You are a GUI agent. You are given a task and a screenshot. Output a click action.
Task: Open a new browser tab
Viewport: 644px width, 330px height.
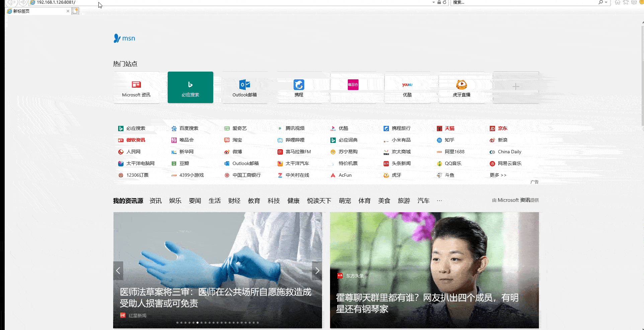[x=76, y=11]
